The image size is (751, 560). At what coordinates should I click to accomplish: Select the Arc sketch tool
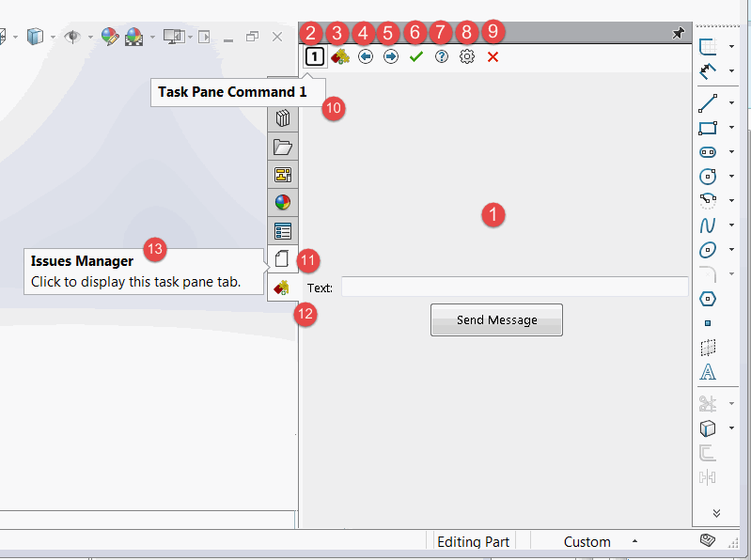tap(708, 200)
